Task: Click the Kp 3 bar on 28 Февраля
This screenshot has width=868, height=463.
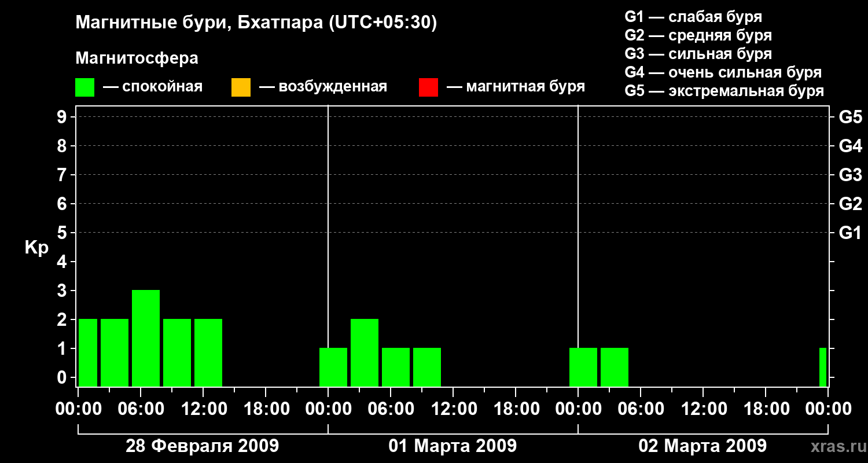Action: (x=146, y=338)
